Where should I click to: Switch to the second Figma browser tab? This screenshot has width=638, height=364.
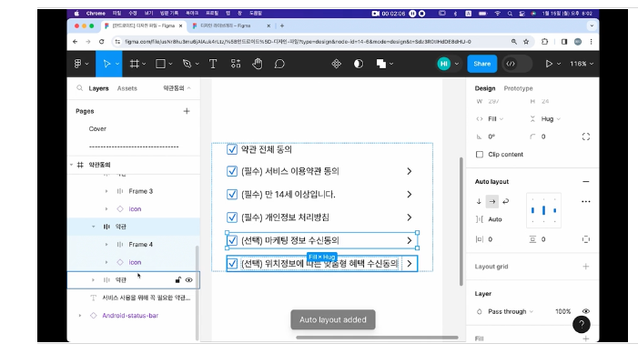231,25
